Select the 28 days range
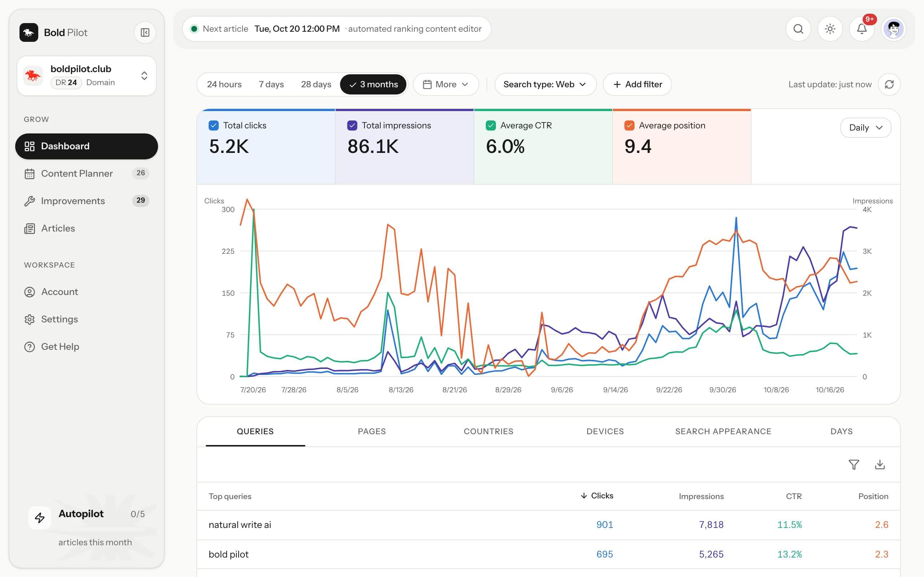Viewport: 924px width, 577px height. [x=316, y=84]
